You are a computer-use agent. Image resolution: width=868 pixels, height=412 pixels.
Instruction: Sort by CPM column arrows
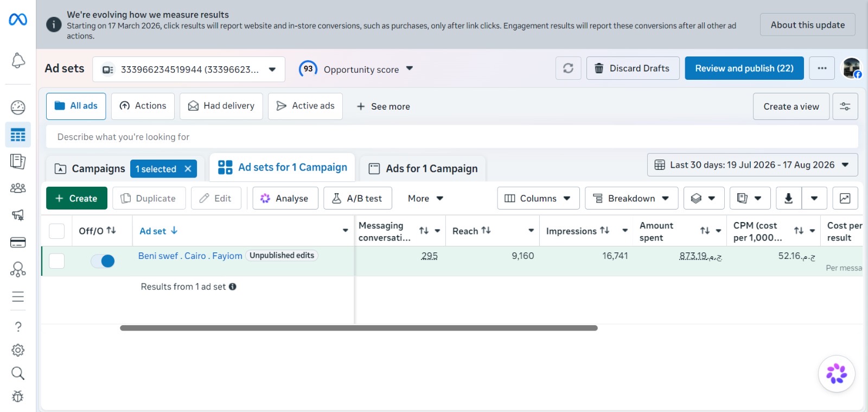click(x=799, y=231)
